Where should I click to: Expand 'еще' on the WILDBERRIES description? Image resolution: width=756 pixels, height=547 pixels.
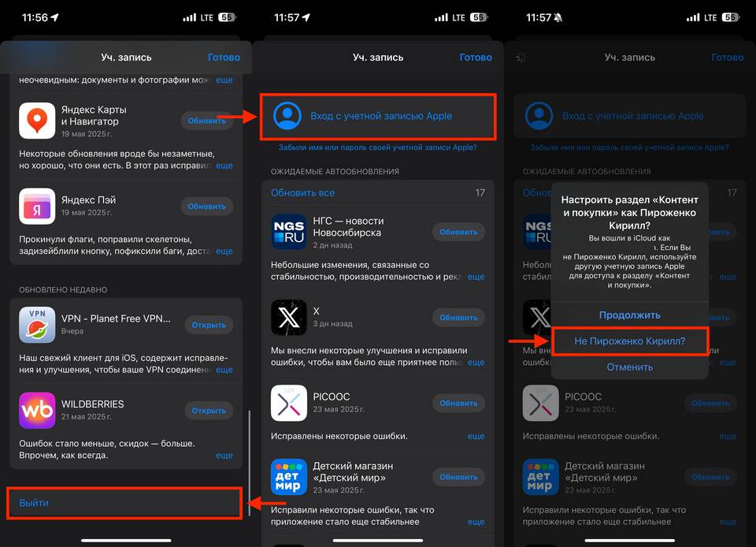224,455
